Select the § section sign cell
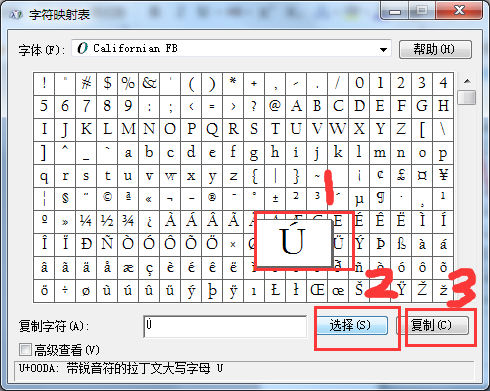Viewport: 490px width, 391px height. [x=65, y=198]
